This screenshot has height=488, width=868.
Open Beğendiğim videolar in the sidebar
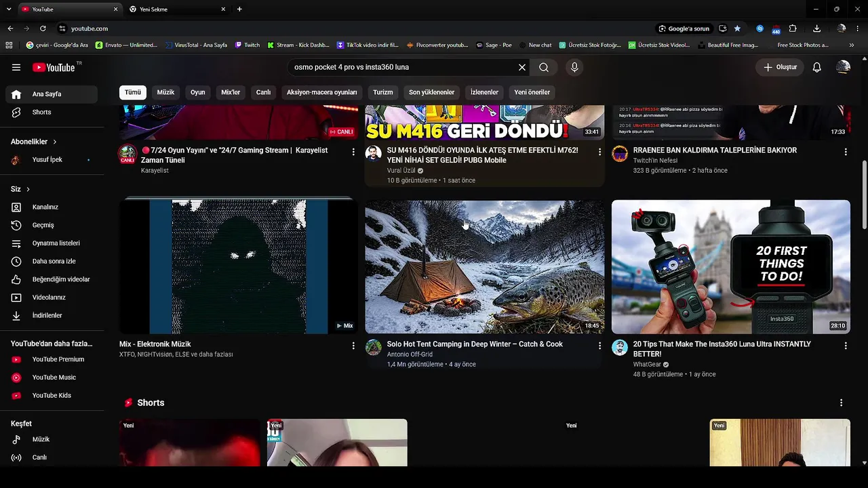pos(52,279)
